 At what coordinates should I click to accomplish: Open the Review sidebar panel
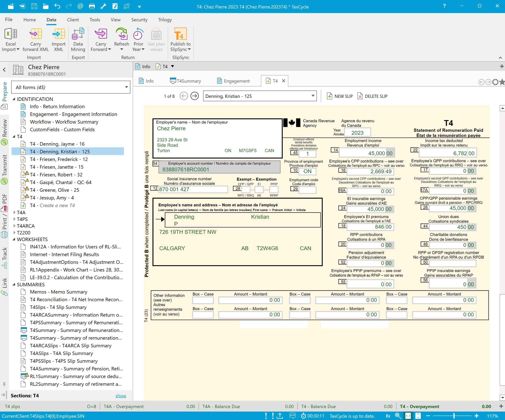pos(4,132)
